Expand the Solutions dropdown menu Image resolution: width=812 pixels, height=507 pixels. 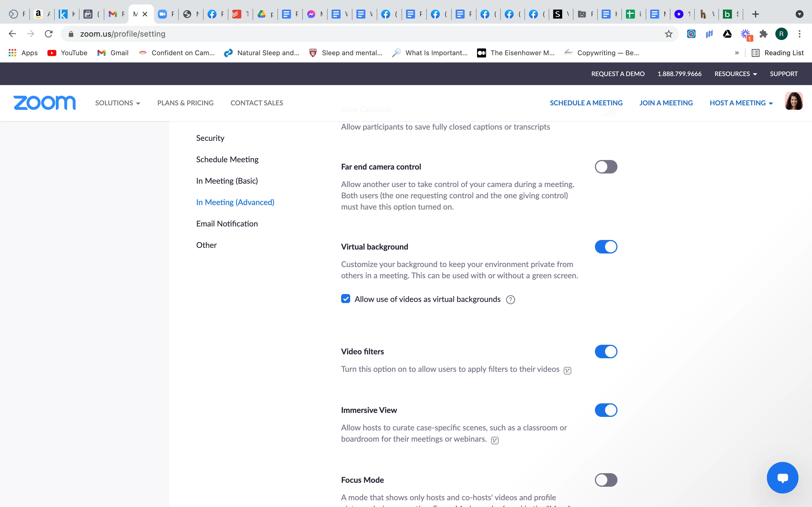click(x=118, y=103)
